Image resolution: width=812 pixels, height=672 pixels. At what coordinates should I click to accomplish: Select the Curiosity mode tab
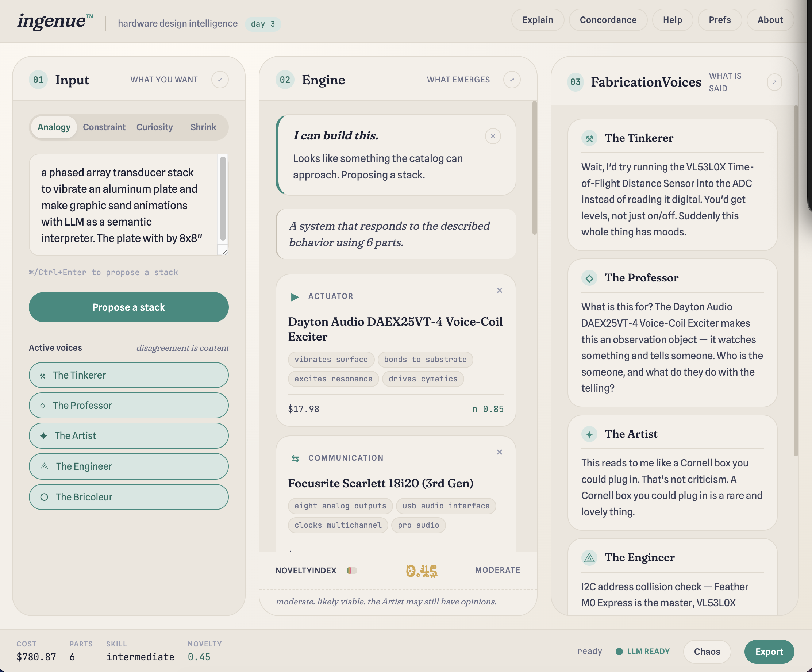154,127
